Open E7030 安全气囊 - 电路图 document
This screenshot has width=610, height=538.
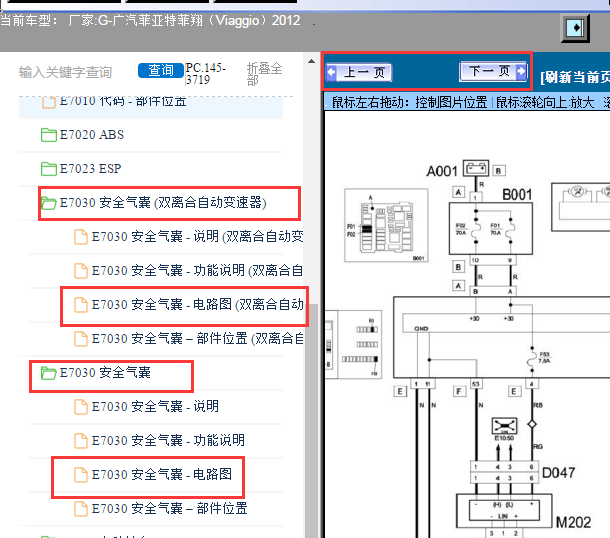pyautogui.click(x=153, y=475)
